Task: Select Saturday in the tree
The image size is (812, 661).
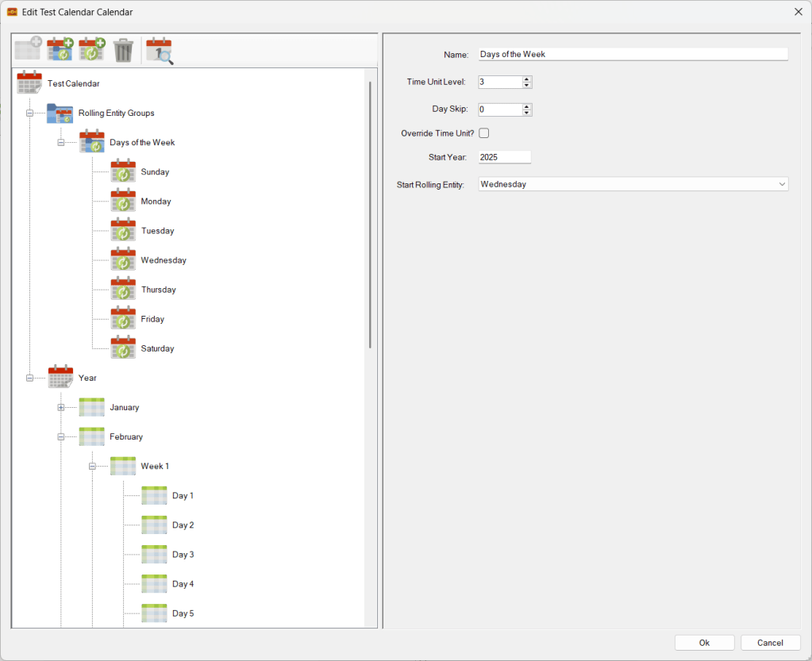Action: click(157, 348)
